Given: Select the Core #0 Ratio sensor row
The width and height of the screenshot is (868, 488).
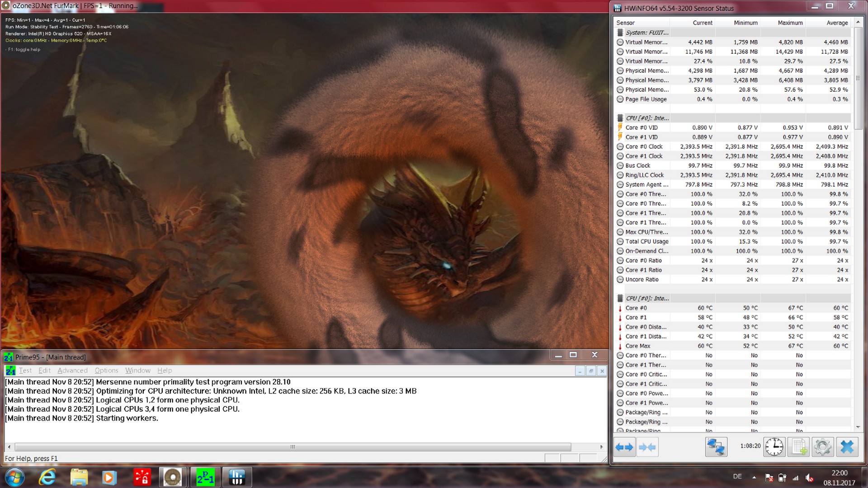Looking at the screenshot, I should [733, 261].
